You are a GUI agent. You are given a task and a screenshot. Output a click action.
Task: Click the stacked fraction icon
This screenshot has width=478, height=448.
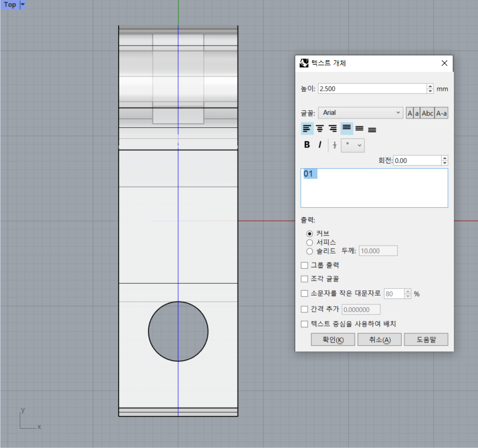(335, 145)
